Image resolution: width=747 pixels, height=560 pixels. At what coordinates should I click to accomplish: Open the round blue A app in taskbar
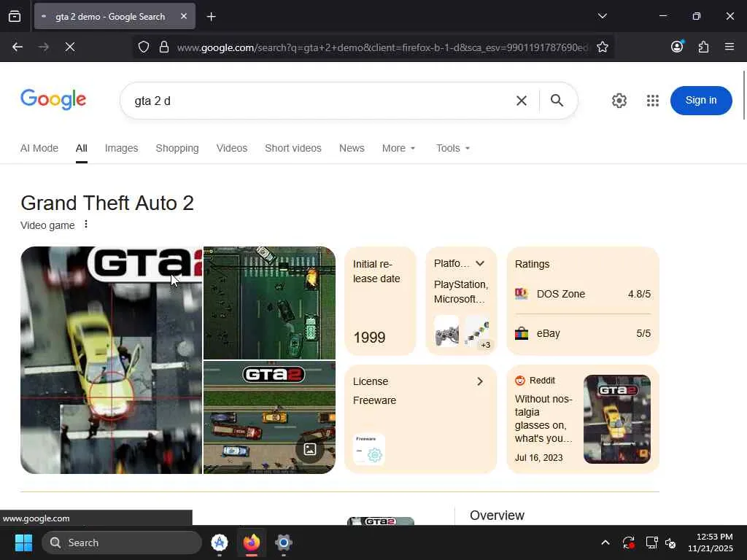click(219, 542)
